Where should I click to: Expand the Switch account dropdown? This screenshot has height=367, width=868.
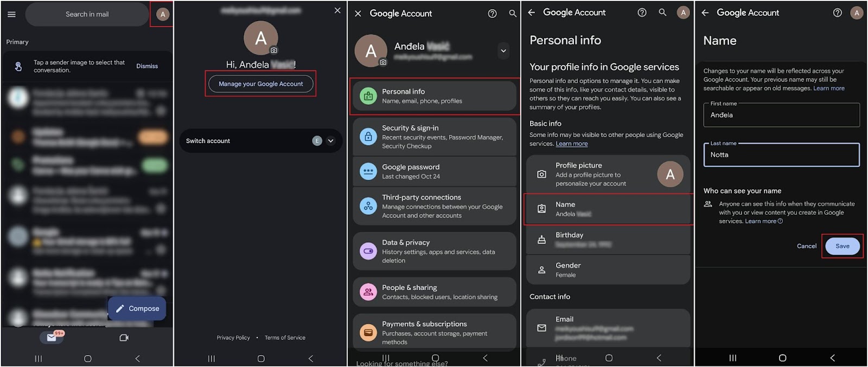[330, 141]
